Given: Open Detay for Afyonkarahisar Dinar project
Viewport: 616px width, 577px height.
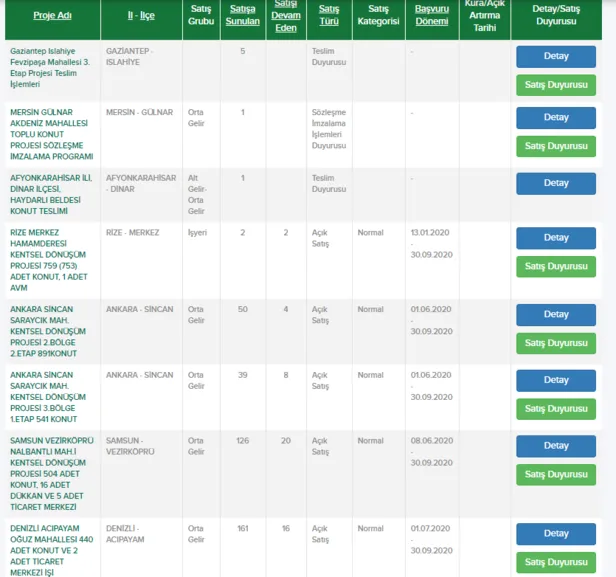Looking at the screenshot, I should pyautogui.click(x=556, y=180).
